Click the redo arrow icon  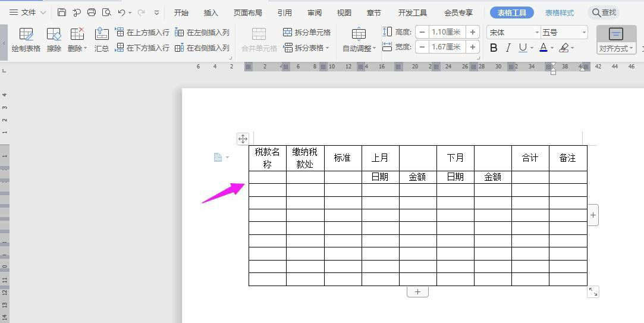point(142,12)
